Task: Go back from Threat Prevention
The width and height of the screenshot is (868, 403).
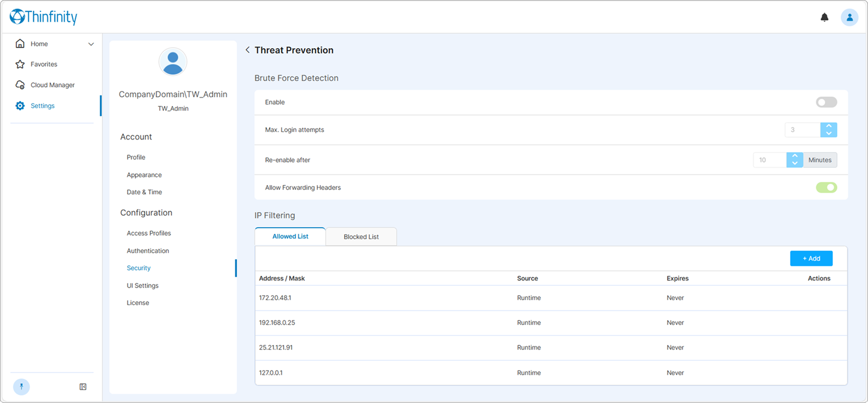Action: [248, 50]
